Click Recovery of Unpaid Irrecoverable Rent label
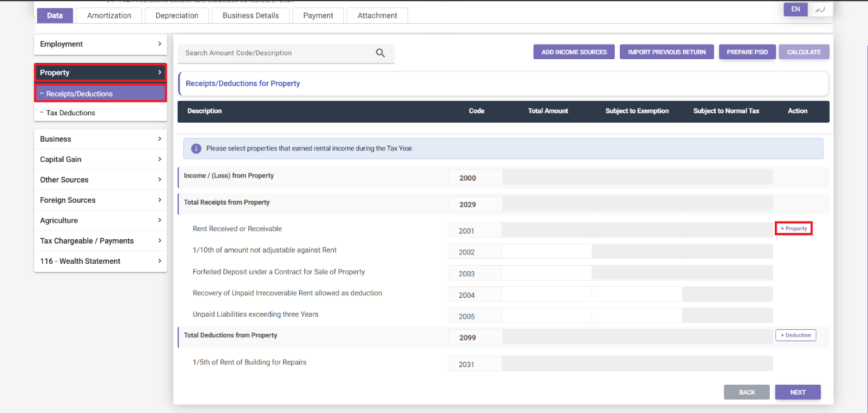 [287, 293]
